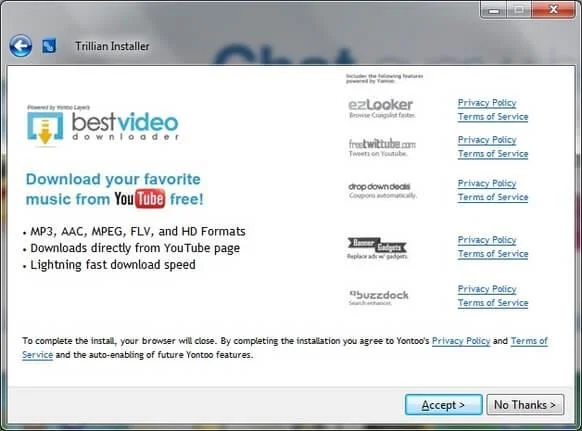Click 'MP3, AAC, MPEG, FLV, and HD Formats' text
The height and width of the screenshot is (431, 582).
(138, 231)
